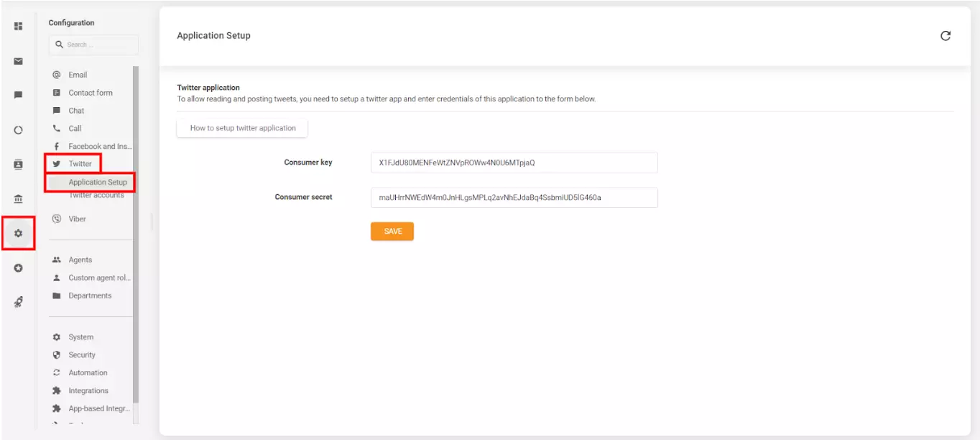Open System settings via gear icon
980x440 pixels.
point(57,336)
